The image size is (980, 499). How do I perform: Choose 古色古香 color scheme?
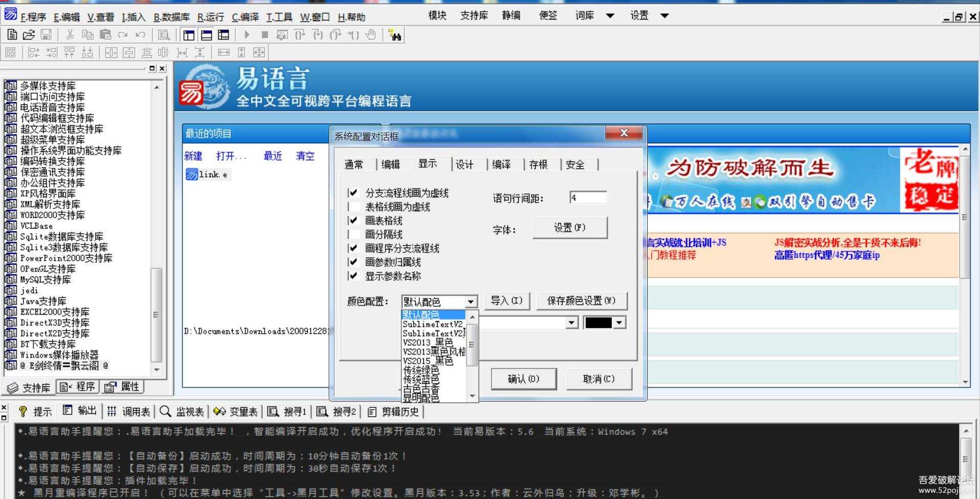pos(433,388)
